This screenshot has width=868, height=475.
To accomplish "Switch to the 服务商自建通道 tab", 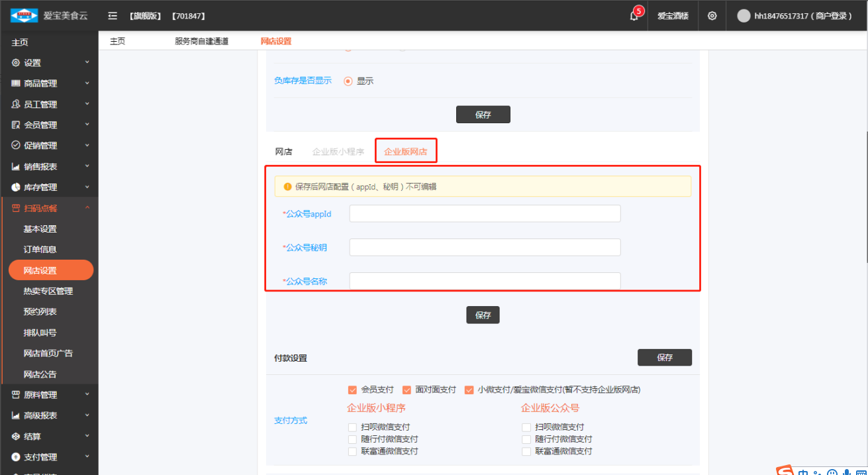I will (201, 41).
